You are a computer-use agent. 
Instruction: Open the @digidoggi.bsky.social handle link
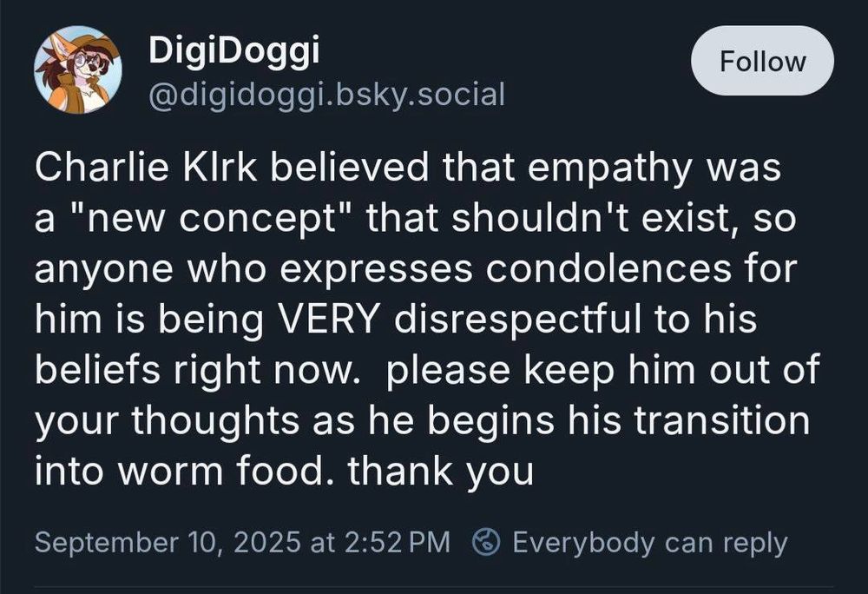326,93
